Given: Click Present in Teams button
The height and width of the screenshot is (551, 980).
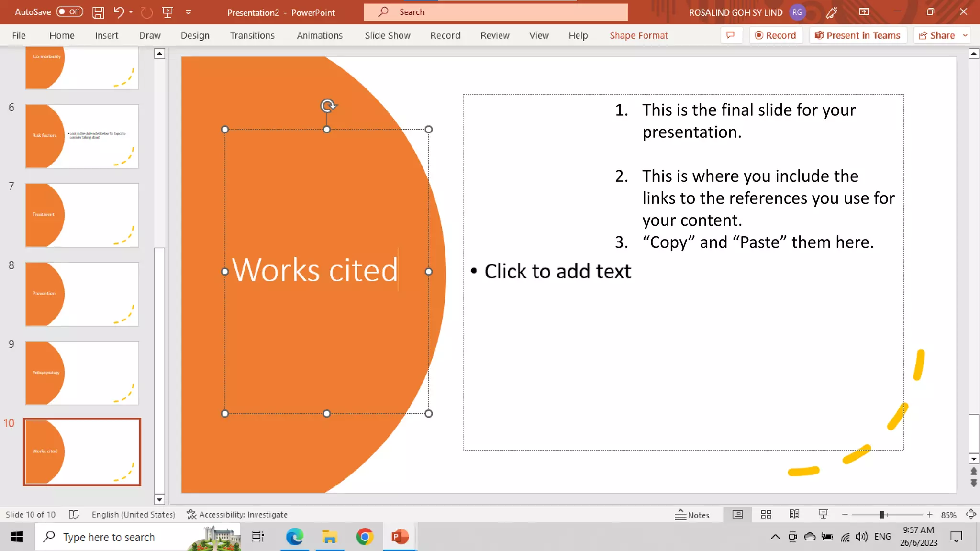Looking at the screenshot, I should (857, 35).
